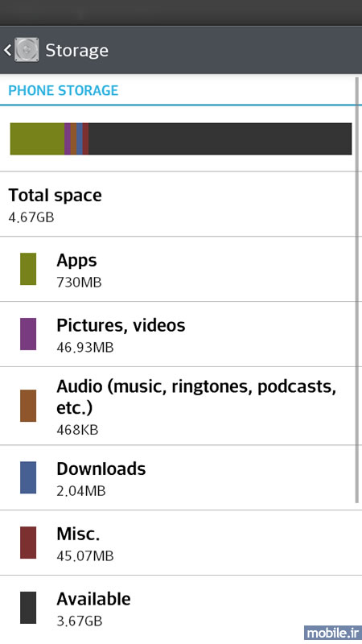The height and width of the screenshot is (644, 362).
Task: Click dark available segment in storage bar
Action: 220,138
